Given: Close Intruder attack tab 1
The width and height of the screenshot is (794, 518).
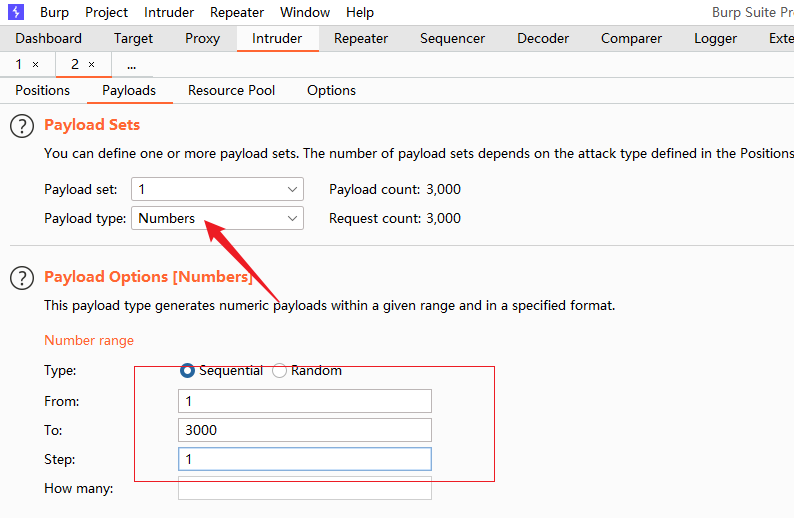Looking at the screenshot, I should click(35, 64).
